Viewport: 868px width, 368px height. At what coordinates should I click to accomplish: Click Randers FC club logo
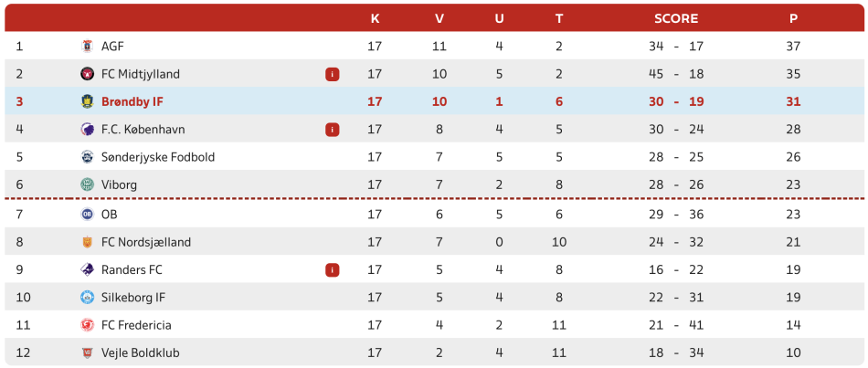coord(88,269)
